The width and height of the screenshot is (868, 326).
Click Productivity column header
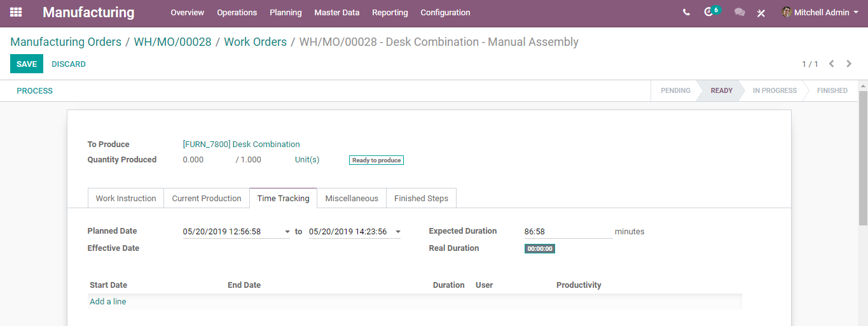[579, 285]
